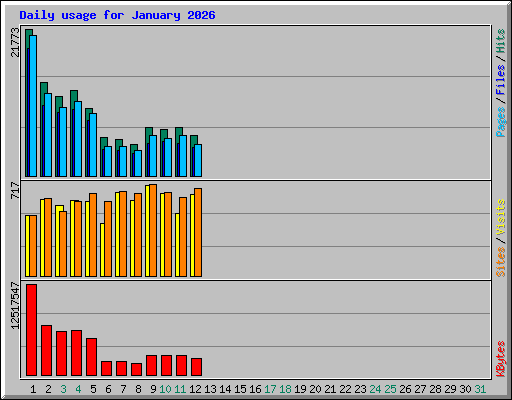The width and height of the screenshot is (512, 400).
Task: Click the orange Sites bar for day 12
Action: (198, 232)
